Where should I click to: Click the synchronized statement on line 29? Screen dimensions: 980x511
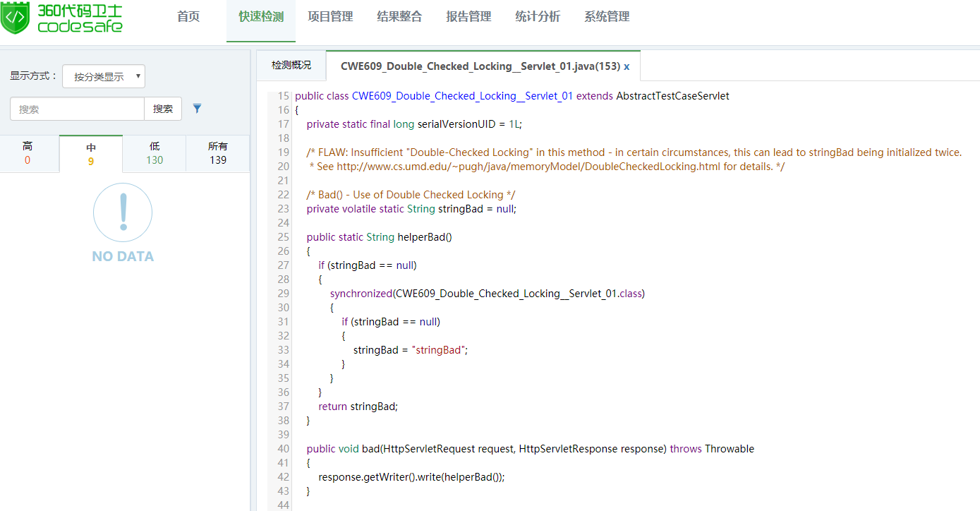[488, 294]
